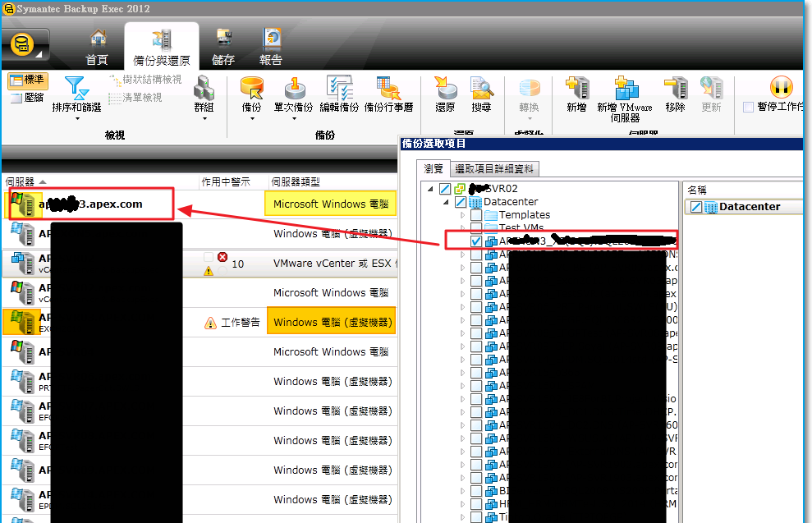
Task: Expand the Templates folder node
Action: (x=462, y=215)
